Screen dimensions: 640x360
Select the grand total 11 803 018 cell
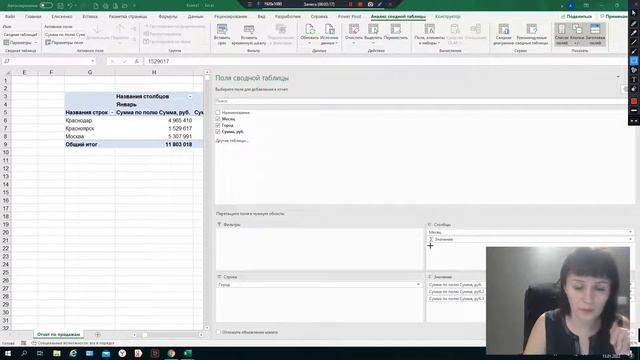pyautogui.click(x=154, y=144)
